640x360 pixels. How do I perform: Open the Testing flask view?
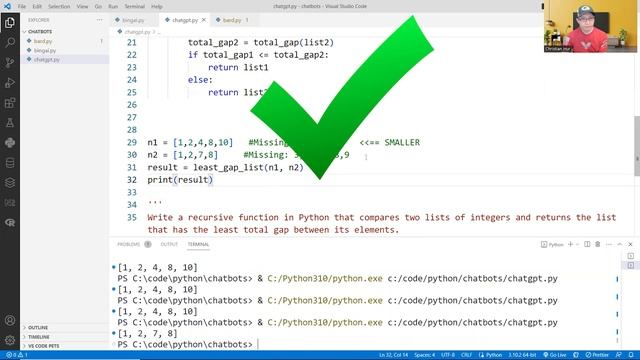10,122
